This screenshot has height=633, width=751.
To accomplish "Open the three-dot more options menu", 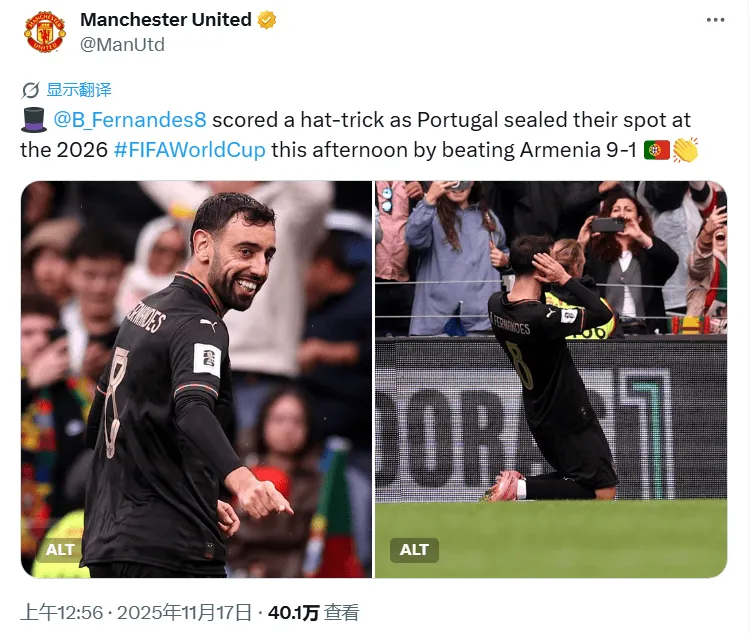I will [x=715, y=20].
